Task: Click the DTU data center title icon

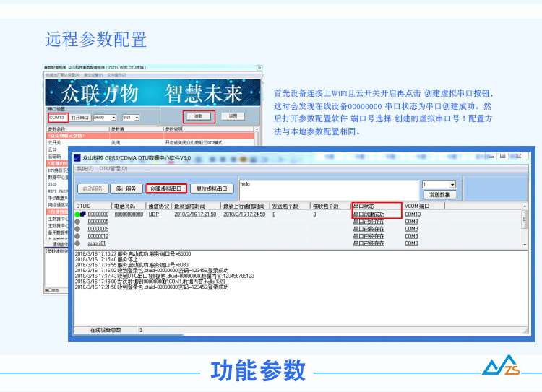Action: click(x=77, y=158)
